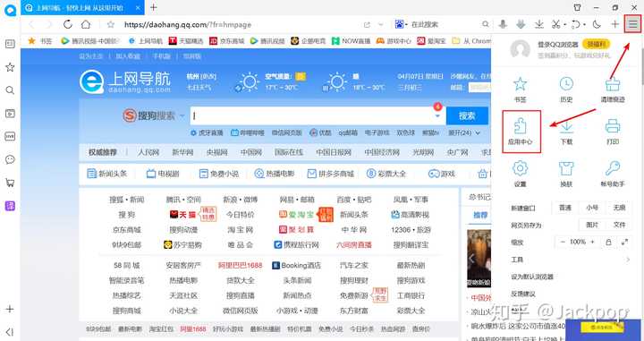Click the home icon in toolbar
This screenshot has width=644, height=341.
click(x=86, y=25)
